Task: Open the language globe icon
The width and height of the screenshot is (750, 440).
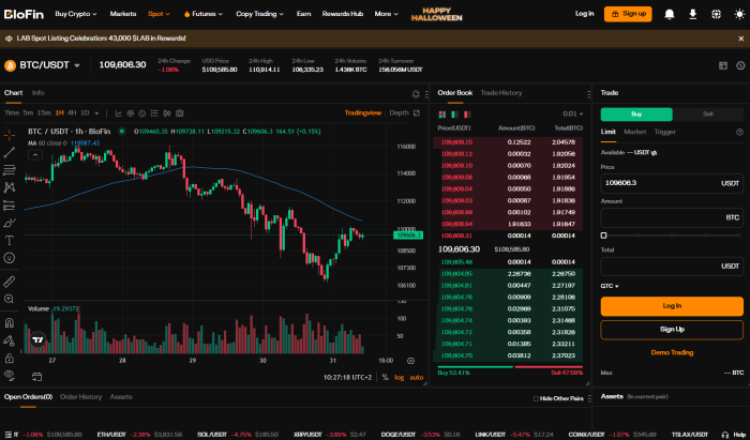Action: 716,14
